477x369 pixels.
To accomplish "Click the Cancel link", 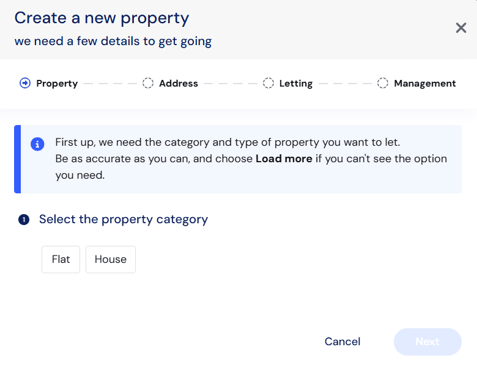I will click(342, 341).
